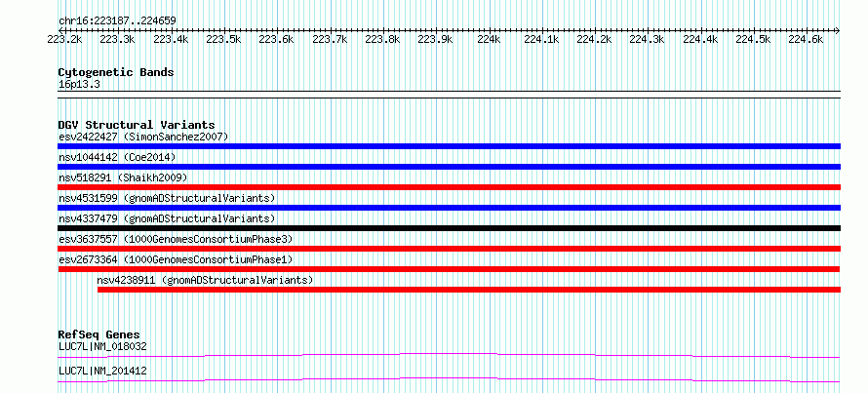
Task: Click the DGV Structural Variants track title
Action: [137, 125]
